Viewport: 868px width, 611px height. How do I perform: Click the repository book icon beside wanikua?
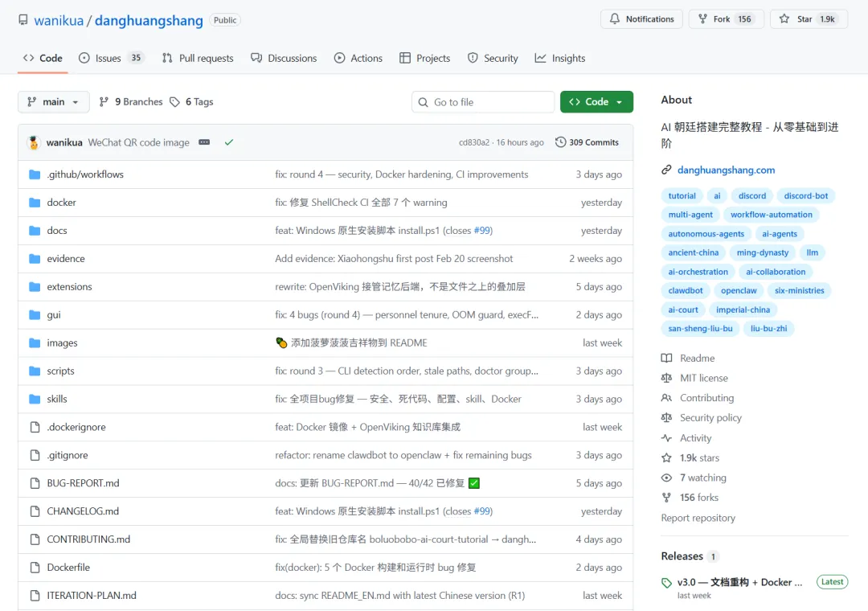click(x=23, y=20)
